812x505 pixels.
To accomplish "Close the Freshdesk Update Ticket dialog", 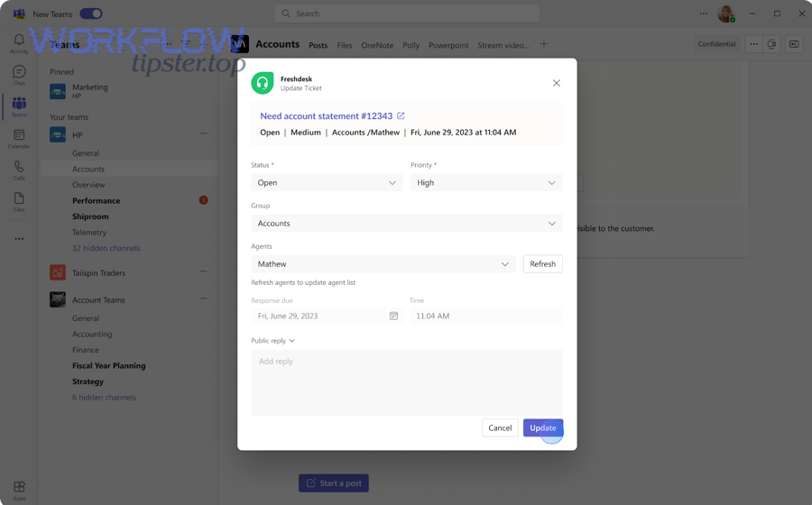I will coord(556,83).
